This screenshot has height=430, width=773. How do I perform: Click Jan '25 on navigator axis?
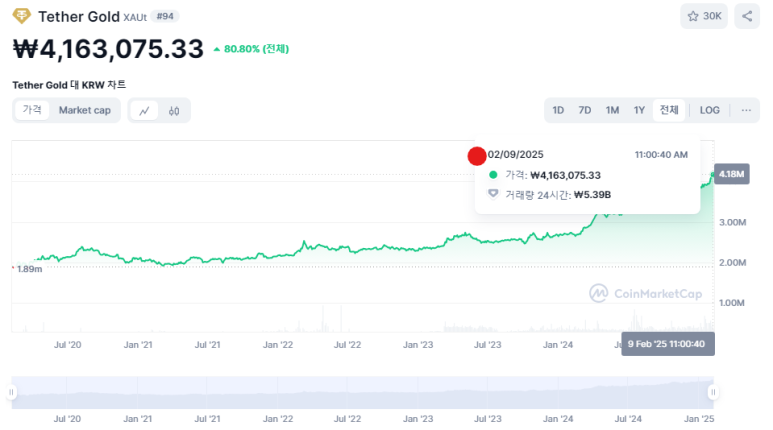pyautogui.click(x=699, y=419)
